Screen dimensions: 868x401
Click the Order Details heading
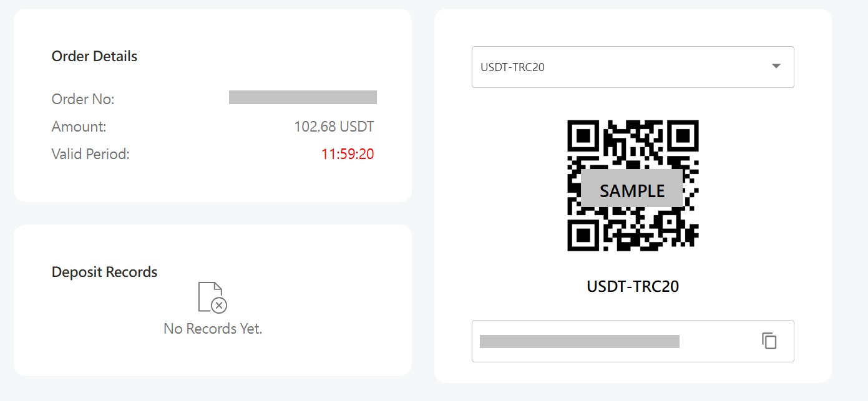pyautogui.click(x=94, y=56)
